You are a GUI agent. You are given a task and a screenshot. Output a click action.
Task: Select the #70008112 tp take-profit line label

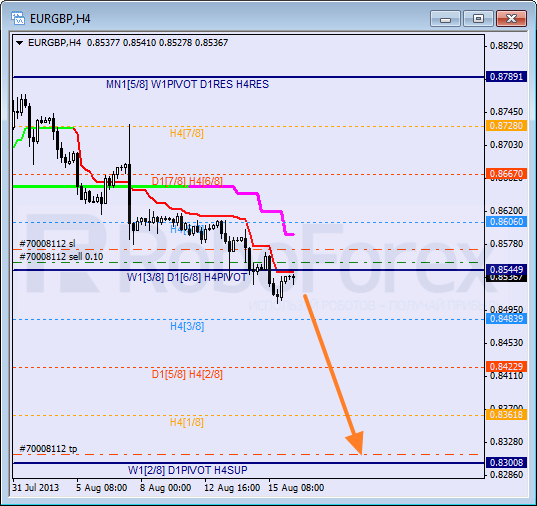pyautogui.click(x=48, y=449)
